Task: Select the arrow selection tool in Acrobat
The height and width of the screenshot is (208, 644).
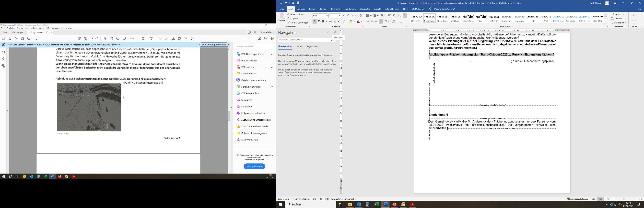Action: [x=105, y=38]
